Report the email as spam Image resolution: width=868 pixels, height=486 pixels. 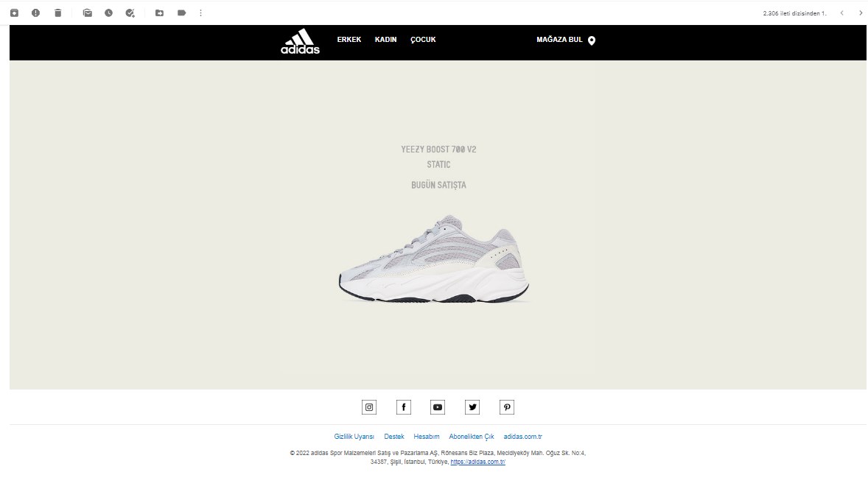coord(35,13)
